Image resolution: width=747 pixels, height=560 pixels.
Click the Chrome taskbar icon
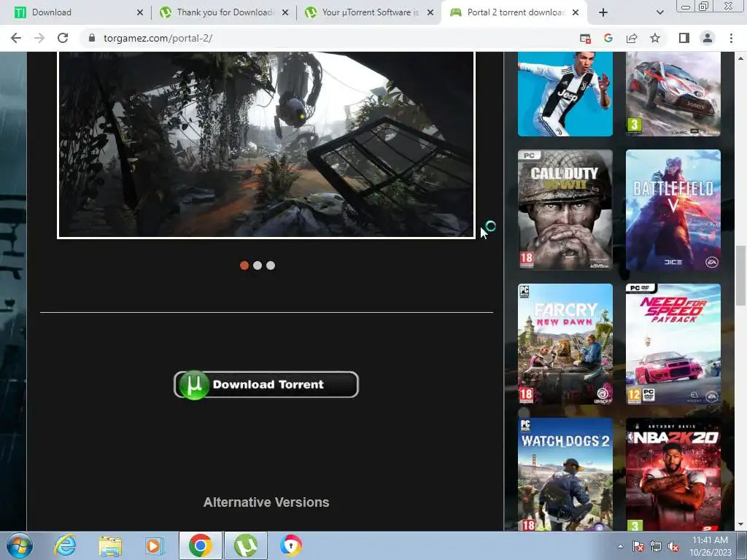(x=201, y=545)
